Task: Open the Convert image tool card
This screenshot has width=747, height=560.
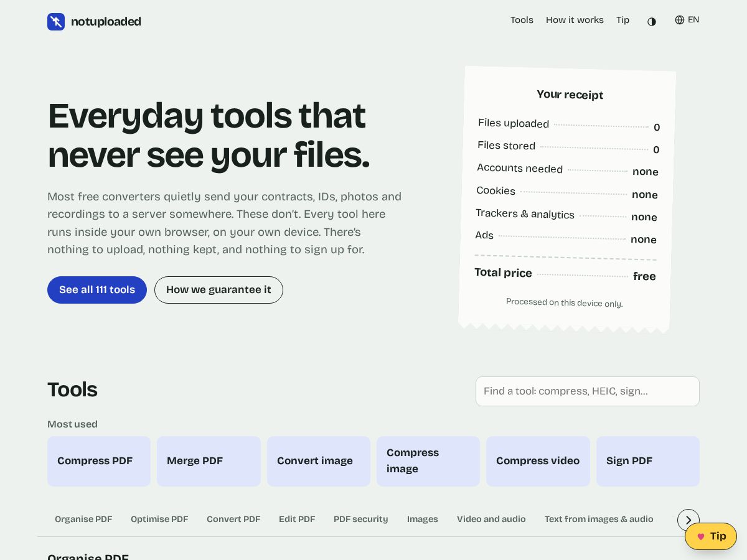Action: (x=319, y=461)
